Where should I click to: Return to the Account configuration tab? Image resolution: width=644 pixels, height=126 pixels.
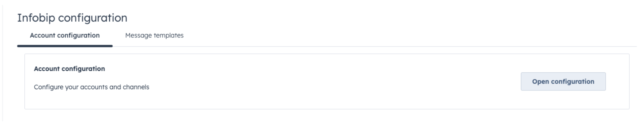[x=65, y=35]
